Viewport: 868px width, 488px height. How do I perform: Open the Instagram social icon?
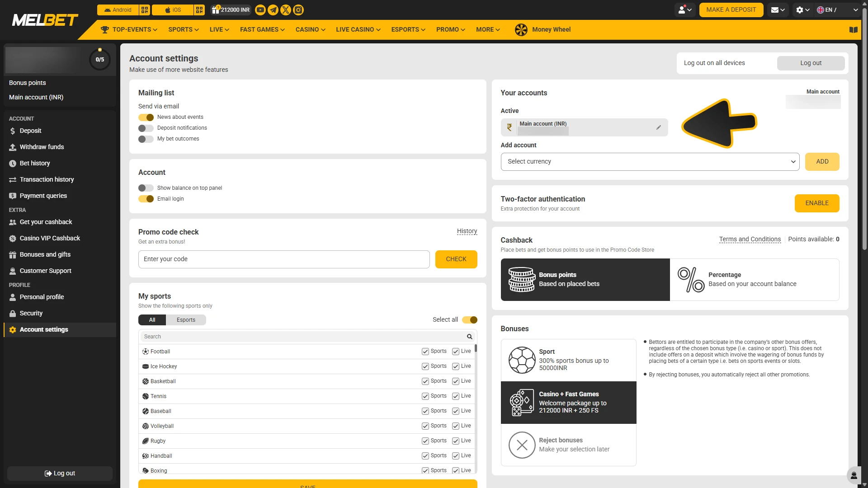[298, 10]
